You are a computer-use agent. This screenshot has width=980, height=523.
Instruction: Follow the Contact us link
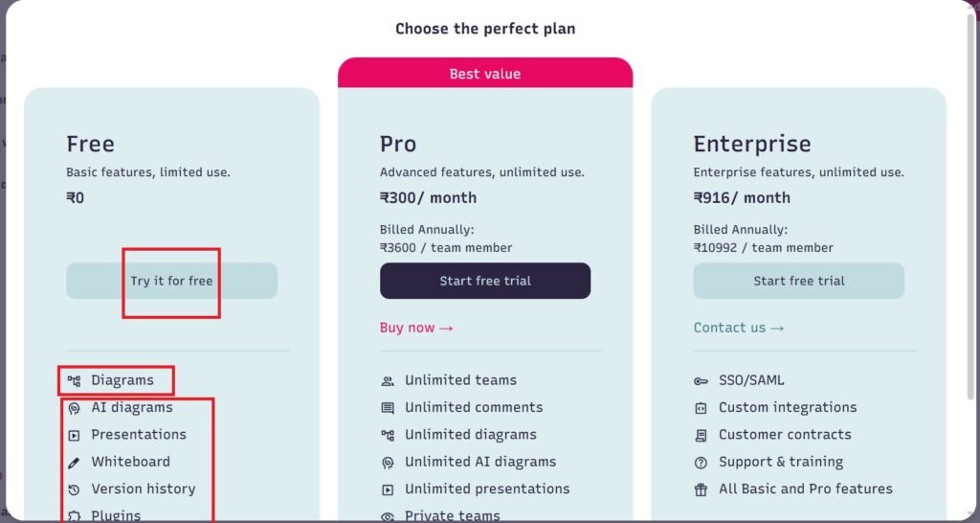(738, 328)
